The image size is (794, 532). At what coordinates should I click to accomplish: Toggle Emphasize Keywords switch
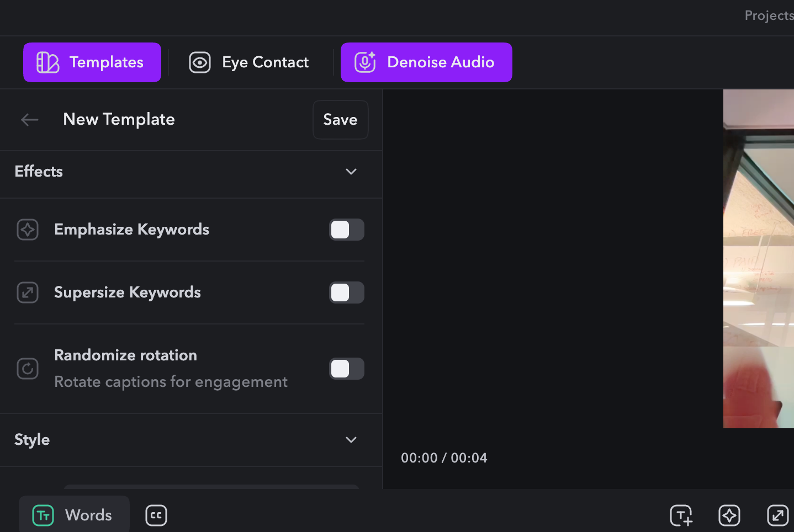point(347,230)
